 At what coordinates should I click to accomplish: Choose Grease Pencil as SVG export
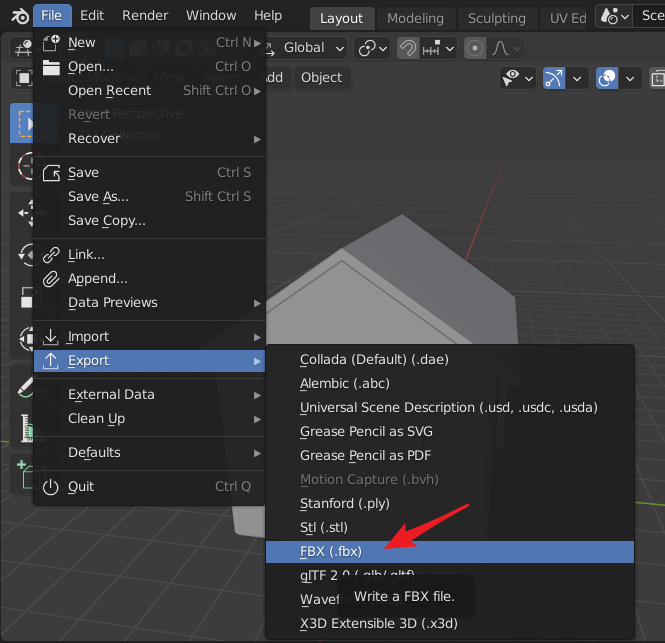tap(450, 432)
